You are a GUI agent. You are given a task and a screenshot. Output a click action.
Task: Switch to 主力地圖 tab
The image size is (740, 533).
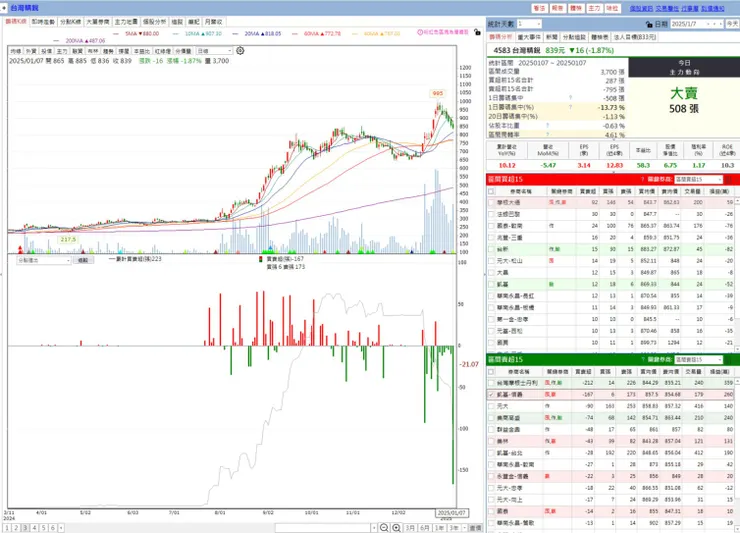pyautogui.click(x=126, y=22)
